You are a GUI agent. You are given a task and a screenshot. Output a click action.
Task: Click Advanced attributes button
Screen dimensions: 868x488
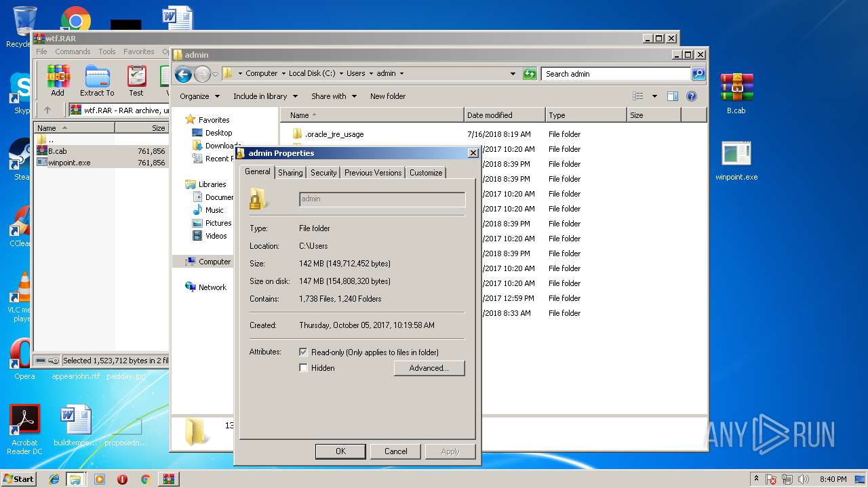tap(429, 368)
